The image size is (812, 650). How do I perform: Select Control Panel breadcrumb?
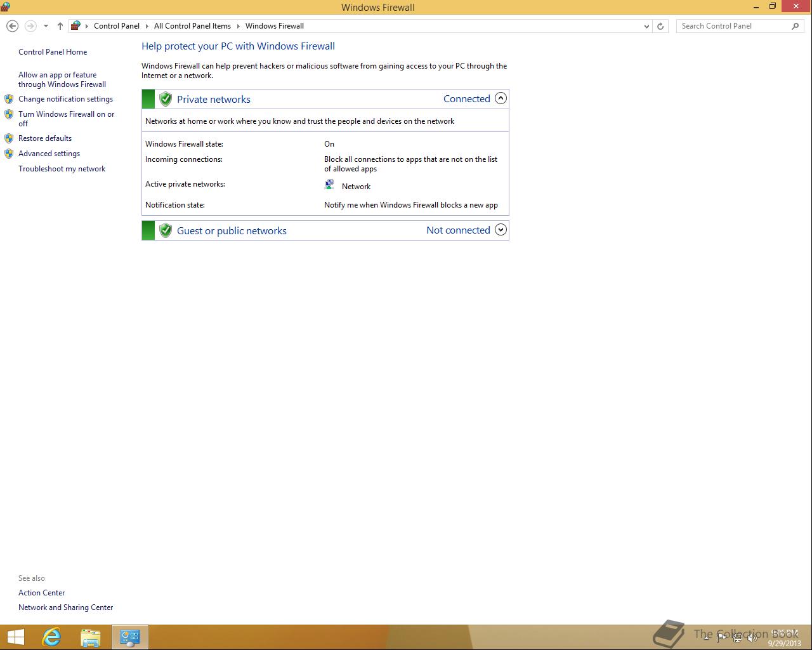[x=117, y=26]
